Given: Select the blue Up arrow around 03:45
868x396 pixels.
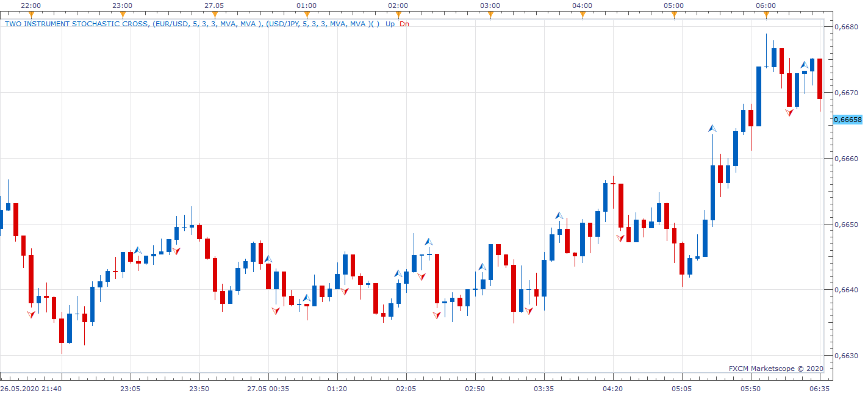Looking at the screenshot, I should (559, 215).
